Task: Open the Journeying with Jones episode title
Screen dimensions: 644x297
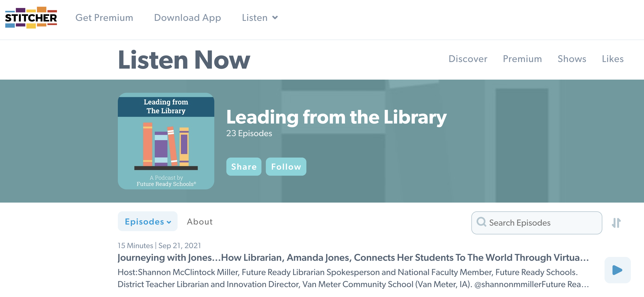Action: (353, 257)
